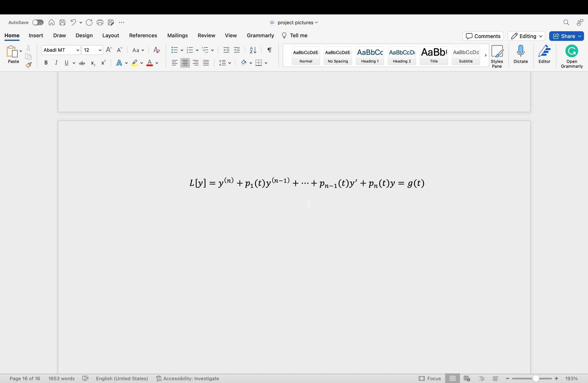588x383 pixels.
Task: Click the Format Painter brush icon
Action: point(28,65)
